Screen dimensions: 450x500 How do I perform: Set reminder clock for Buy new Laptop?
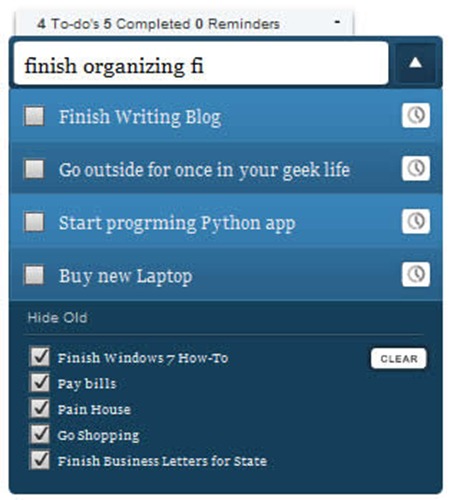coord(416,274)
